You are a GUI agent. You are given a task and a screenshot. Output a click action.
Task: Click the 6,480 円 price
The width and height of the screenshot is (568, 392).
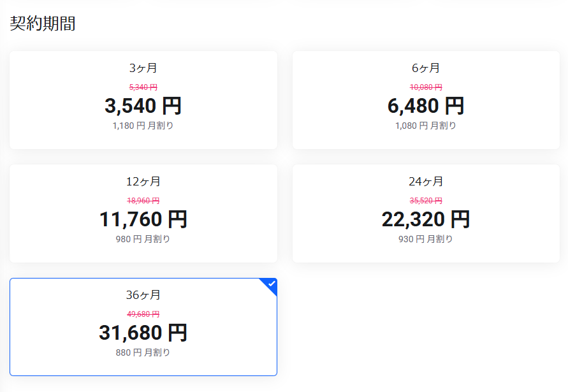click(425, 106)
